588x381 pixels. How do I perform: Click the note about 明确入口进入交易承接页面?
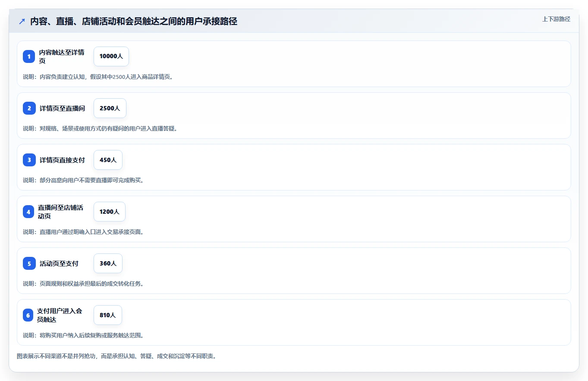(83, 232)
